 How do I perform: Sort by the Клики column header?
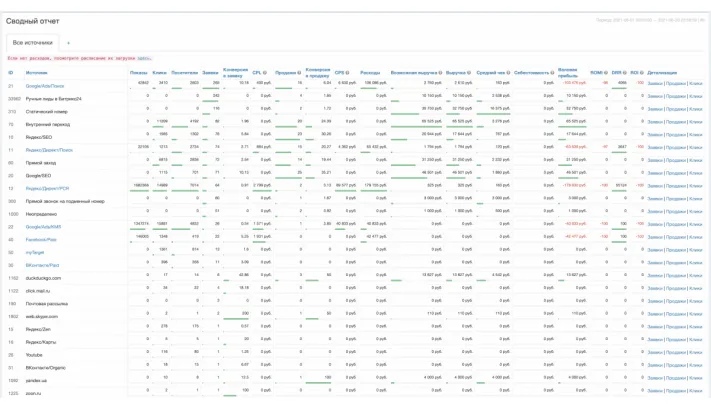click(x=160, y=73)
